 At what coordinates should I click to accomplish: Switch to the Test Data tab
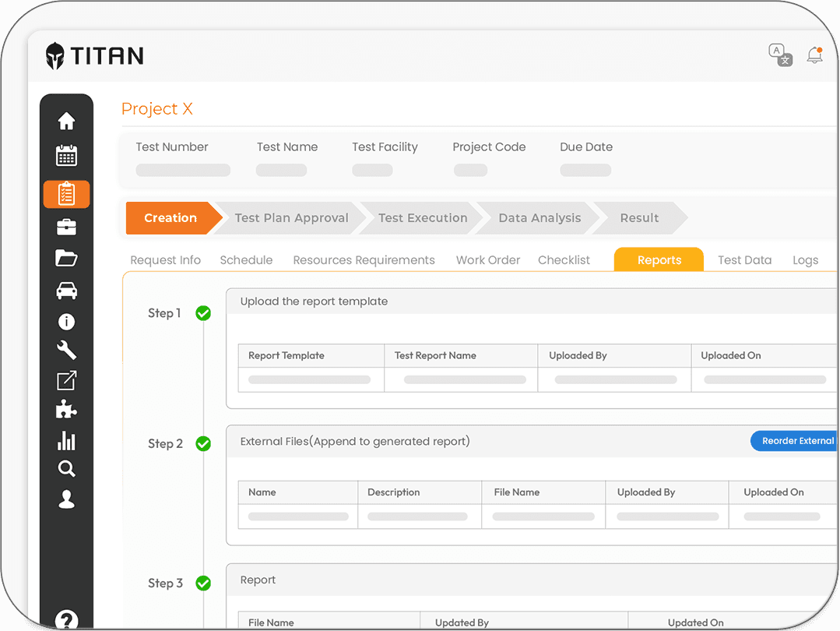point(745,260)
